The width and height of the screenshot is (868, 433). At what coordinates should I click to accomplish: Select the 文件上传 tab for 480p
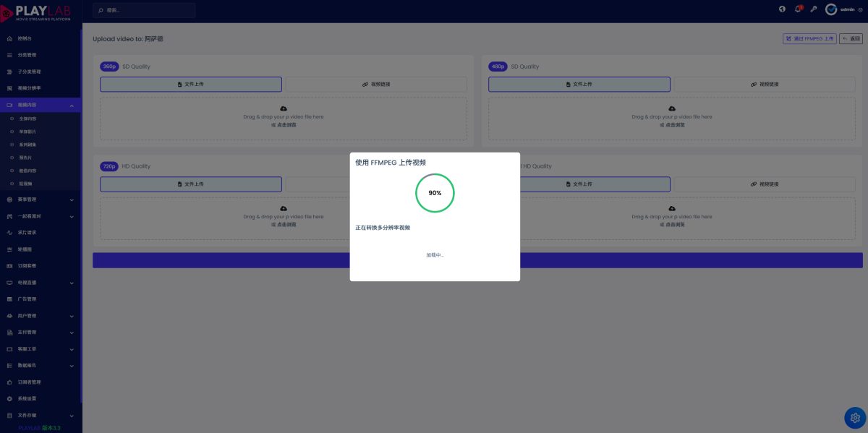tap(579, 85)
